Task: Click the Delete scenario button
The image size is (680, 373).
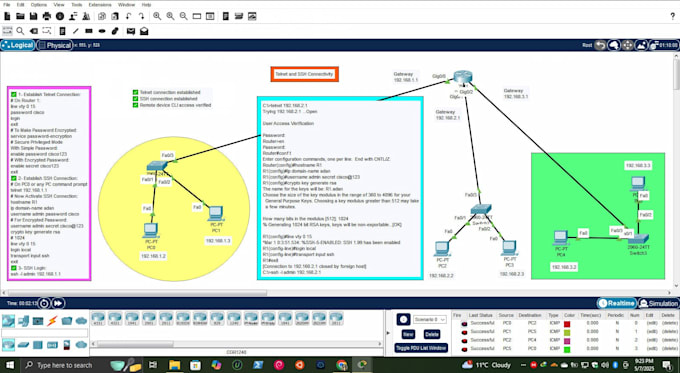Action: point(432,334)
